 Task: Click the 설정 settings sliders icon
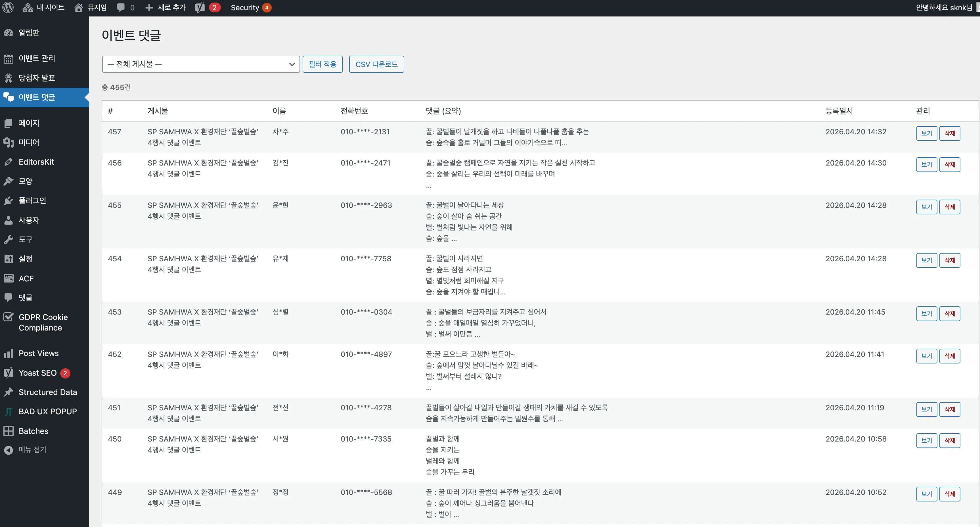coord(8,259)
